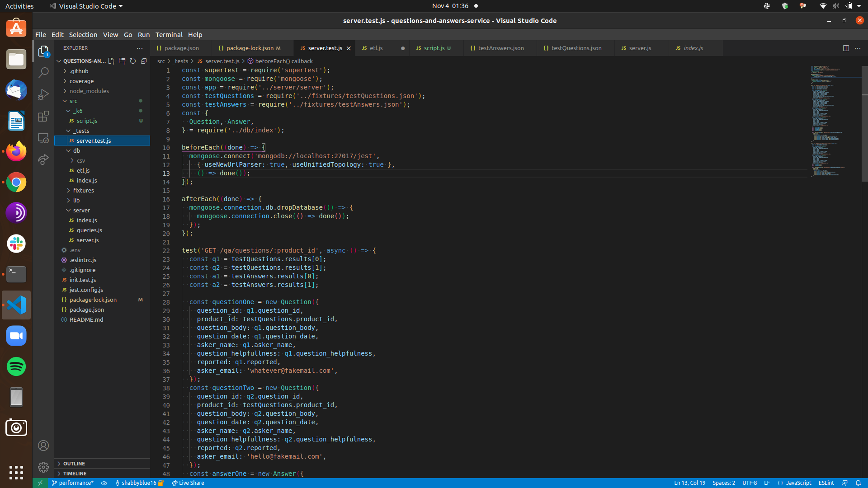
Task: Open Run and Debug view
Action: pyautogui.click(x=43, y=94)
